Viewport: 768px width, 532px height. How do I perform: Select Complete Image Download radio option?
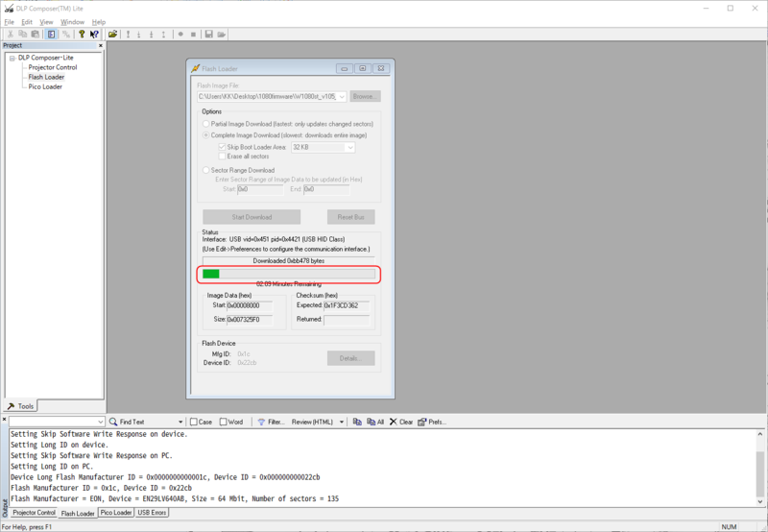point(206,135)
